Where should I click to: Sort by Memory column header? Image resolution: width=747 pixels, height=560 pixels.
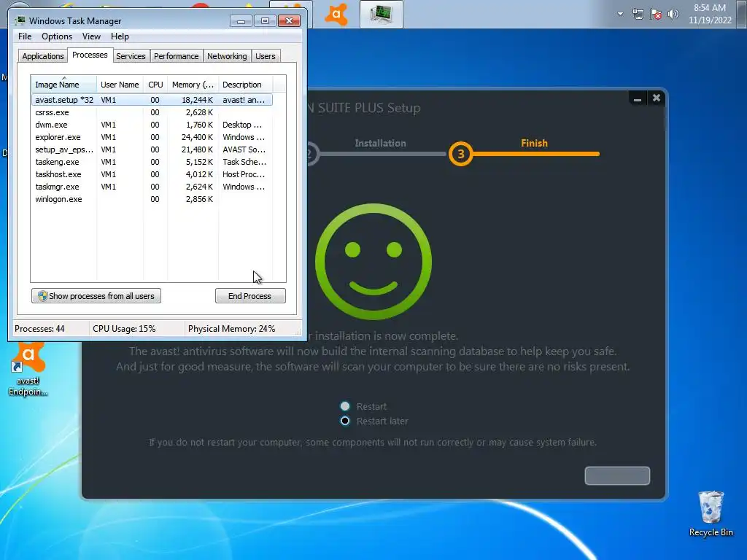193,85
